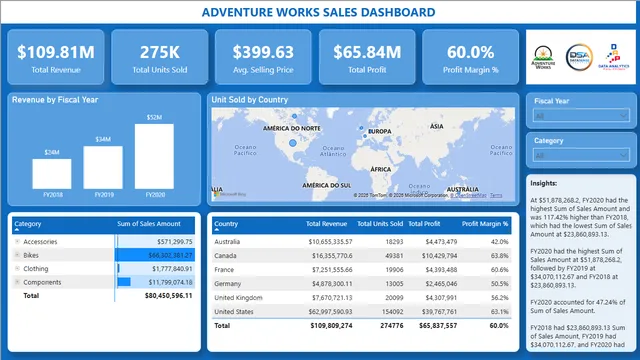The image size is (640, 360).
Task: Click the Unit Sold by Country title
Action: [250, 100]
